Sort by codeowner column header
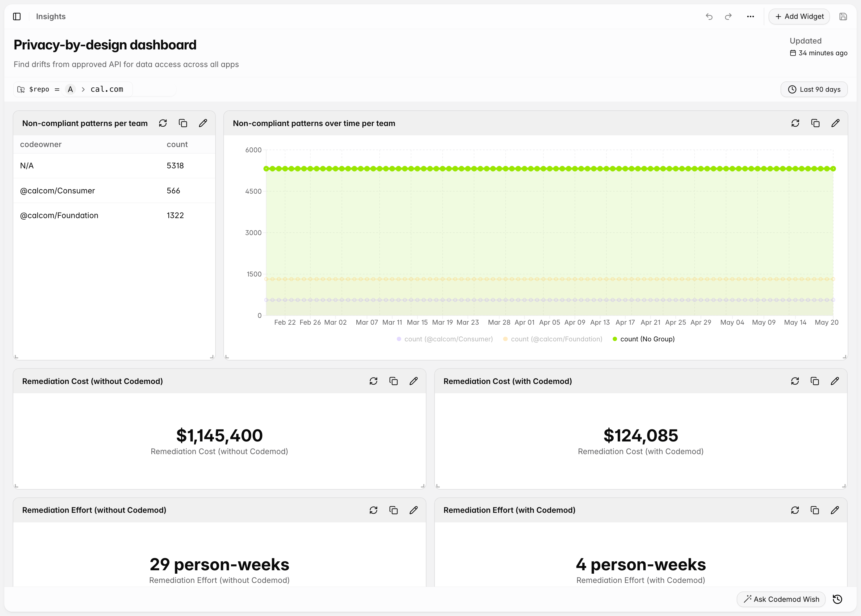 (x=41, y=145)
